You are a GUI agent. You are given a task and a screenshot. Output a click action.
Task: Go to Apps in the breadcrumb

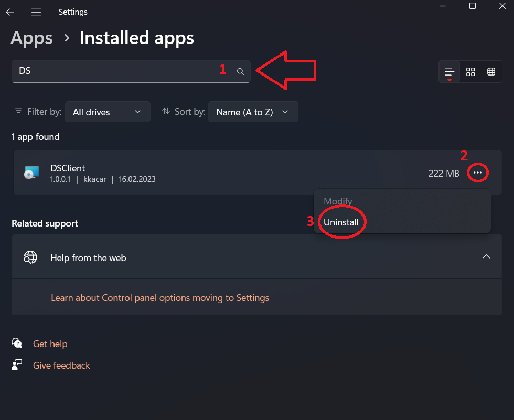coord(31,38)
